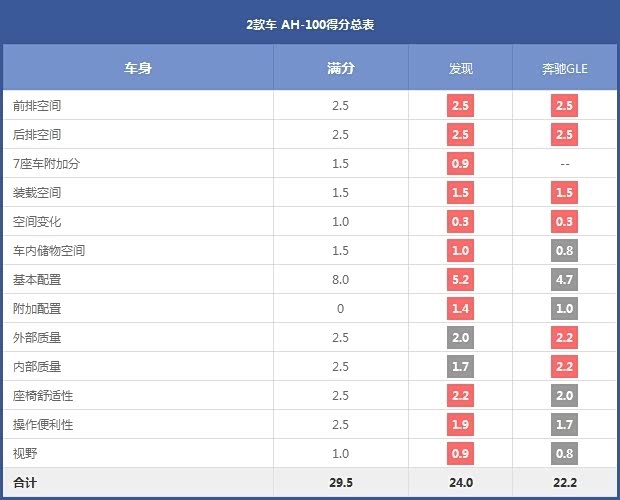Click the 前排空间 row label
Screen dimensions: 620x500
pos(37,106)
